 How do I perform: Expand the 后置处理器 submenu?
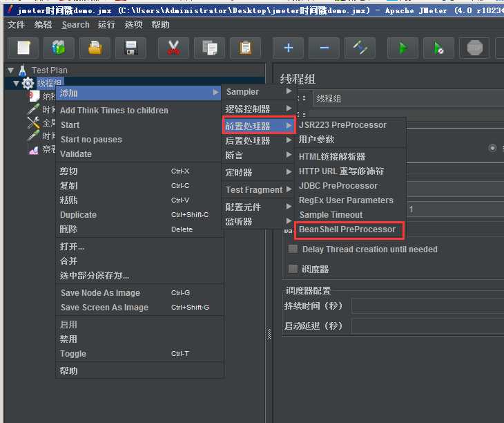(258, 140)
